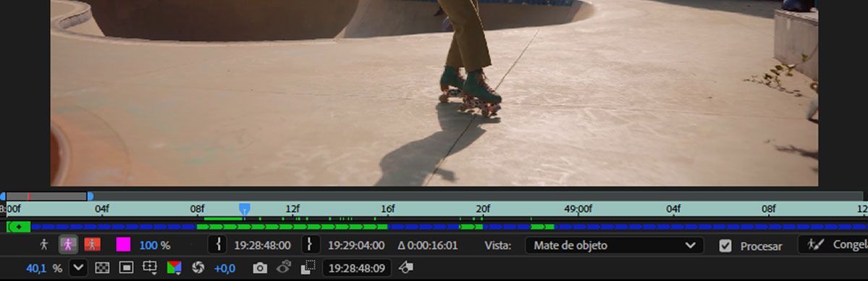
Task: Click Out point timecode 19:29:04:00
Action: click(356, 246)
